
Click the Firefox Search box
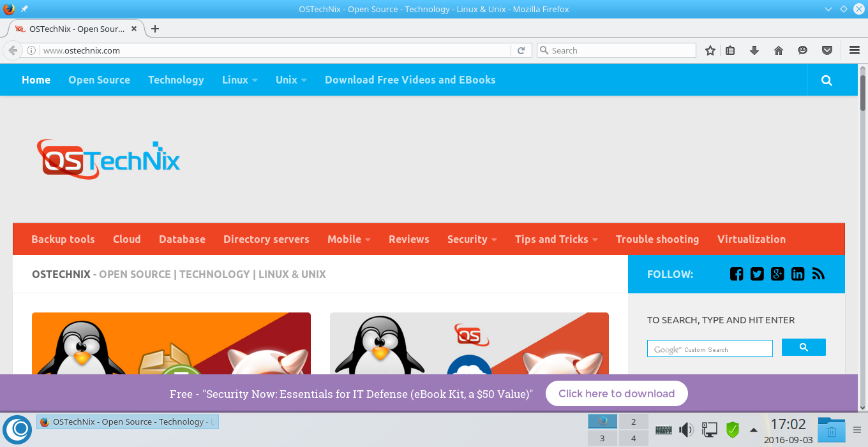pyautogui.click(x=617, y=50)
